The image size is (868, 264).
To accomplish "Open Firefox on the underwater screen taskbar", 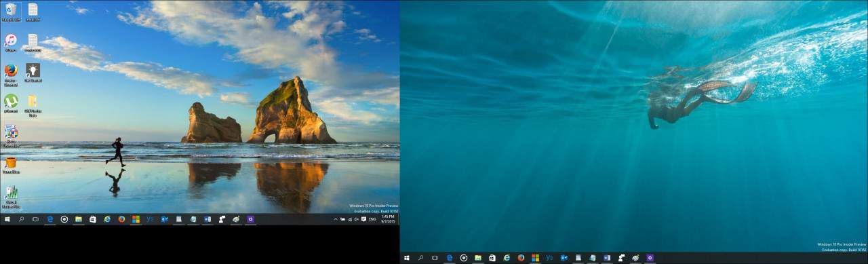I will pyautogui.click(x=521, y=258).
